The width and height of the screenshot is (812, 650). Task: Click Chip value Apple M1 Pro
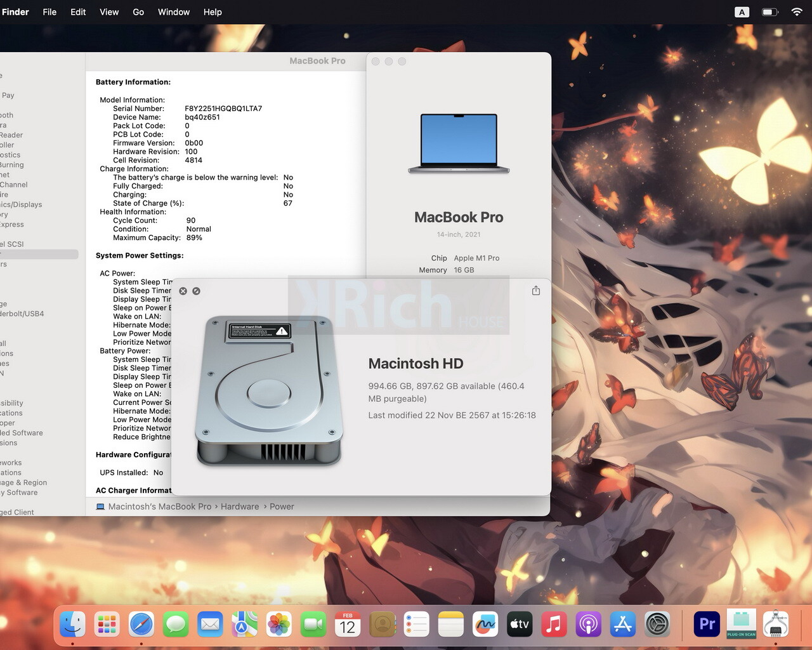pyautogui.click(x=476, y=258)
